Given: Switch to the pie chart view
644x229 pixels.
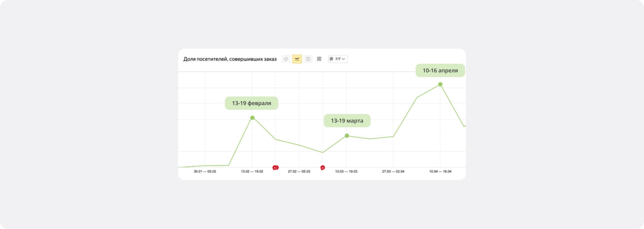Looking at the screenshot, I should (x=286, y=59).
